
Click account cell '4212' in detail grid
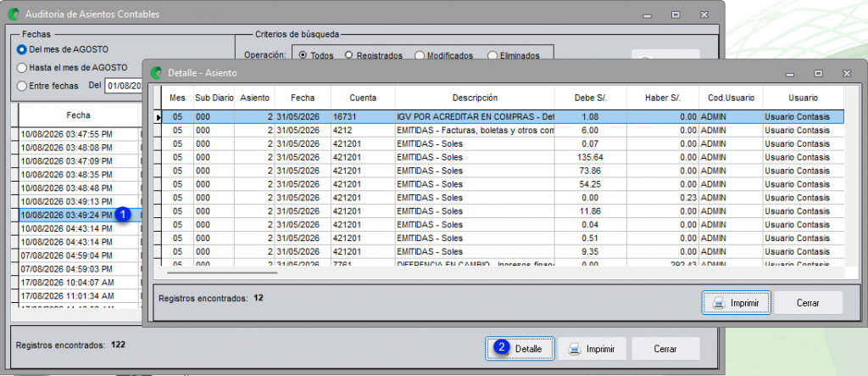pyautogui.click(x=363, y=131)
